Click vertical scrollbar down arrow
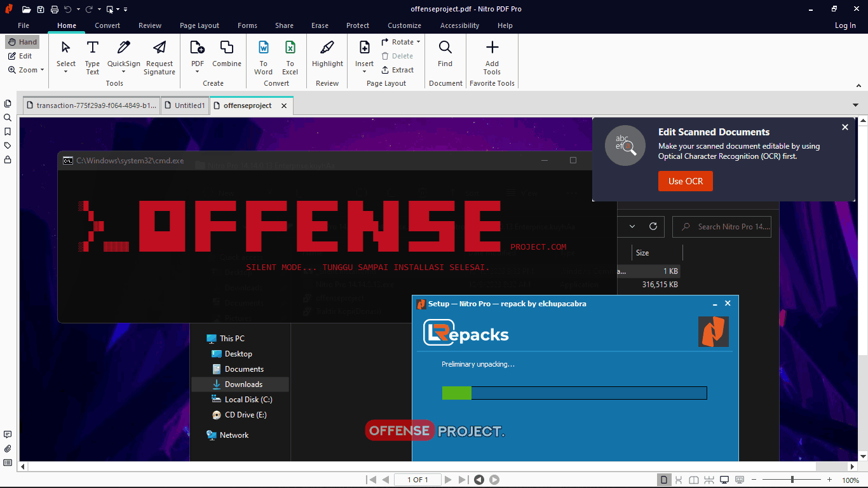This screenshot has height=488, width=868. tap(862, 456)
